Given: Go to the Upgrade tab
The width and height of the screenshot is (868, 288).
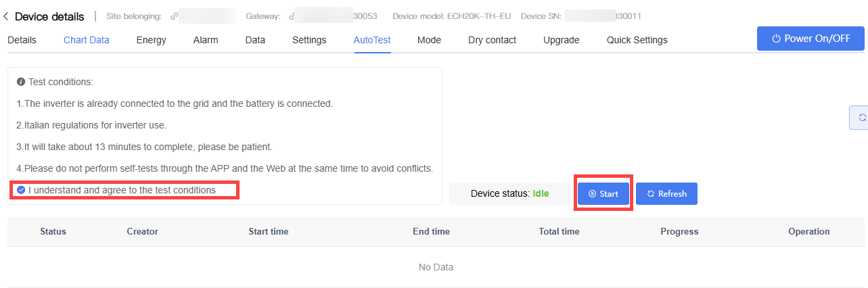Looking at the screenshot, I should 561,40.
